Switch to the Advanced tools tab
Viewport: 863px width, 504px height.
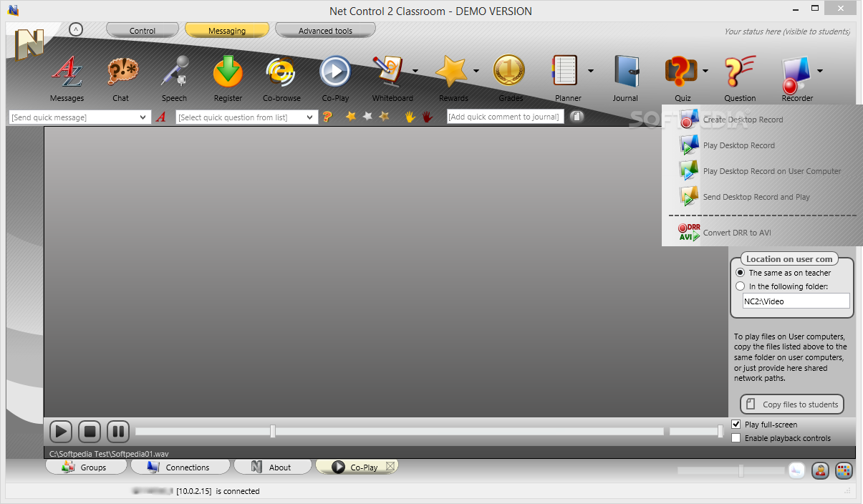pos(325,31)
